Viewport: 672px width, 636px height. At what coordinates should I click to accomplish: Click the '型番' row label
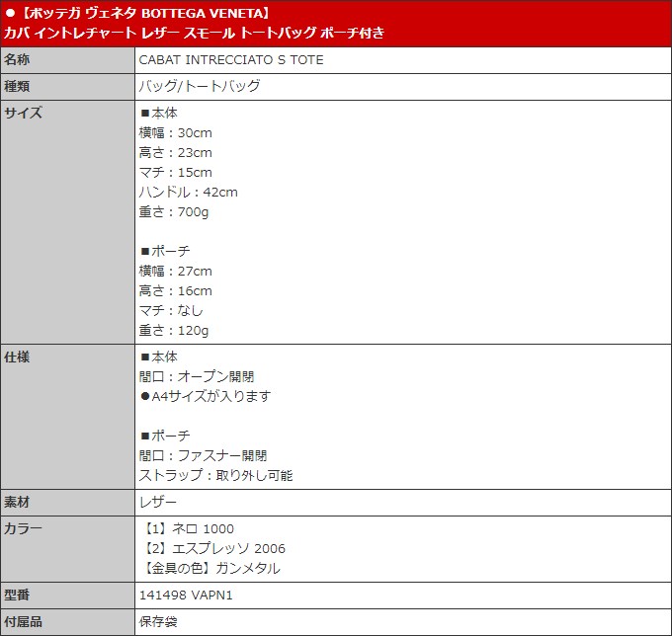coord(17,595)
